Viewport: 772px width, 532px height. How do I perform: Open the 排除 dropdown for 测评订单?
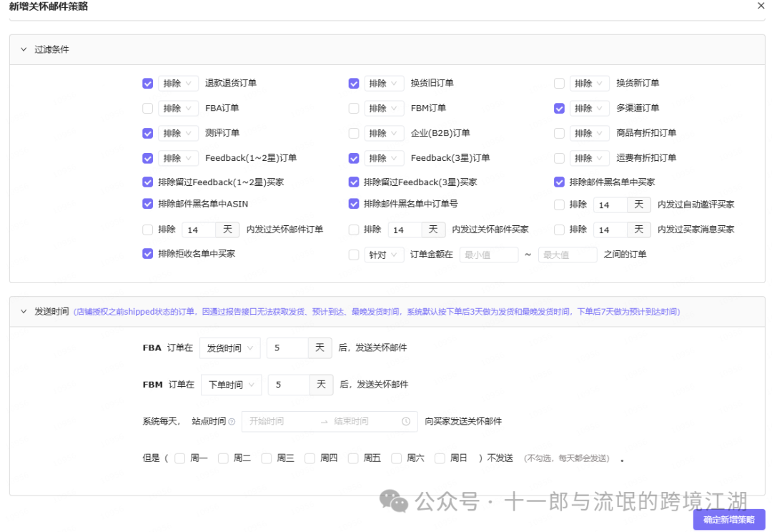point(178,134)
